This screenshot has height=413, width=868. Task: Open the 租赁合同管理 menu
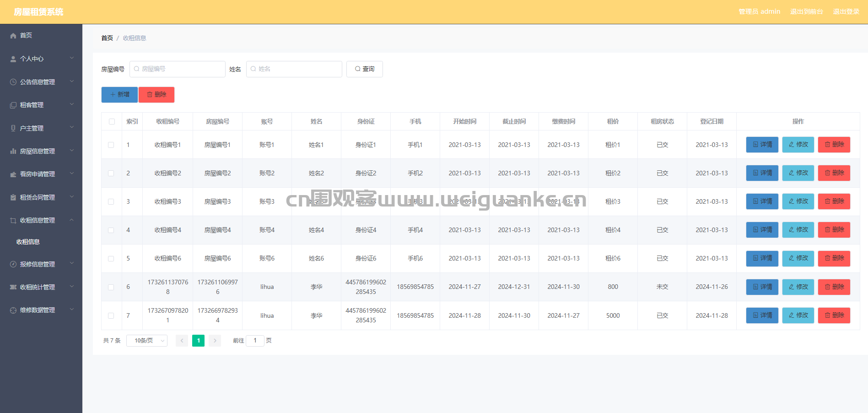pos(41,197)
